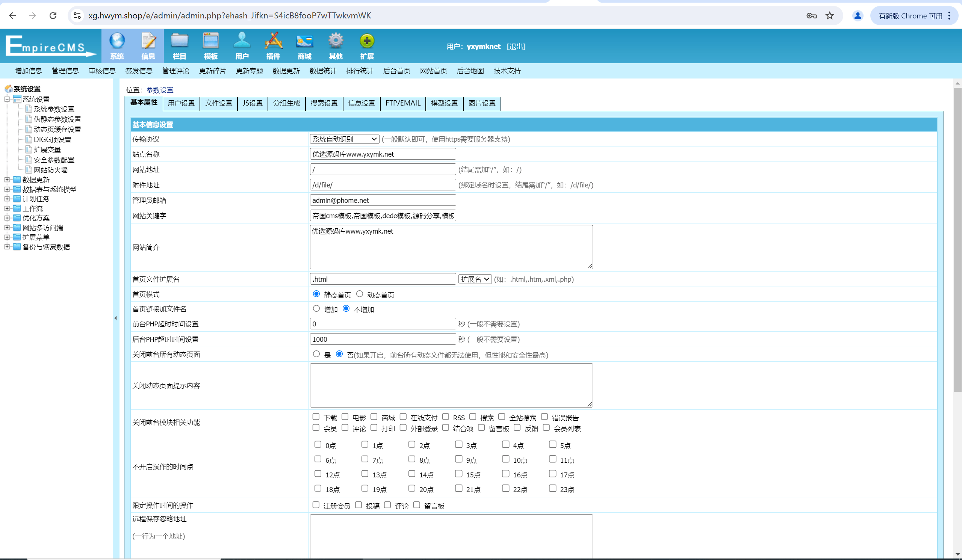Select 静态首页 radio button
Viewport: 962px width, 560px height.
(316, 294)
